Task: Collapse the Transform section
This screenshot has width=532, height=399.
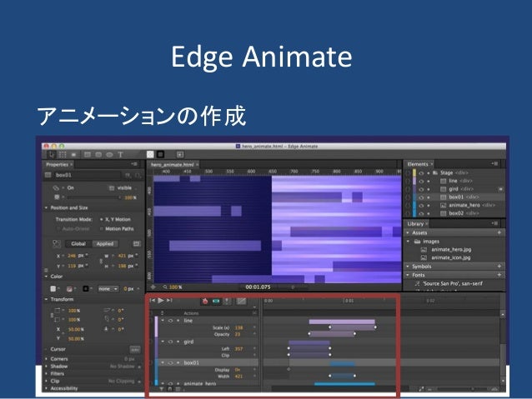Action: (x=47, y=300)
